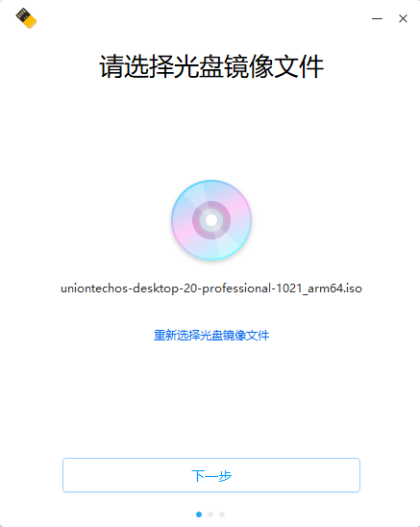Click 重新选择光盘镜像文件 link
The height and width of the screenshot is (527, 420).
pos(211,335)
